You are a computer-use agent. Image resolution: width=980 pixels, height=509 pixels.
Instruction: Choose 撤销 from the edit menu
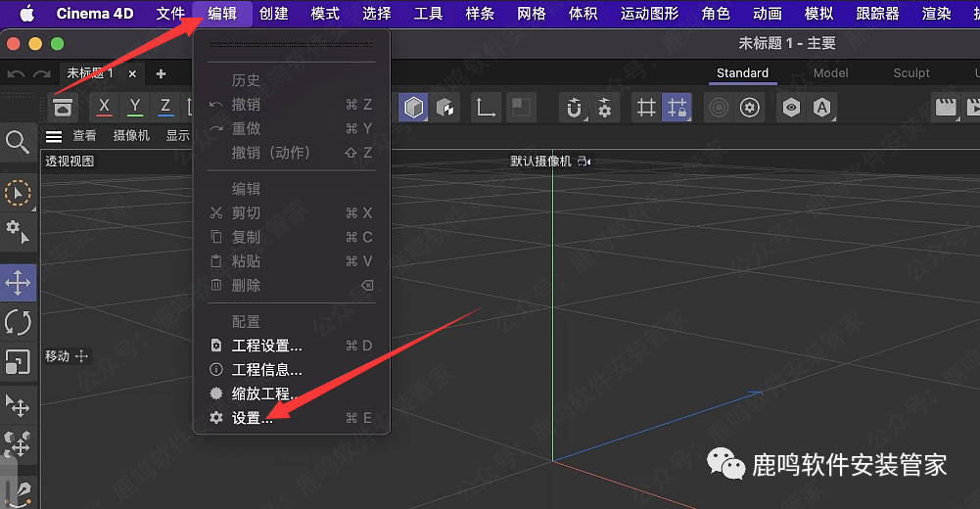(x=291, y=105)
